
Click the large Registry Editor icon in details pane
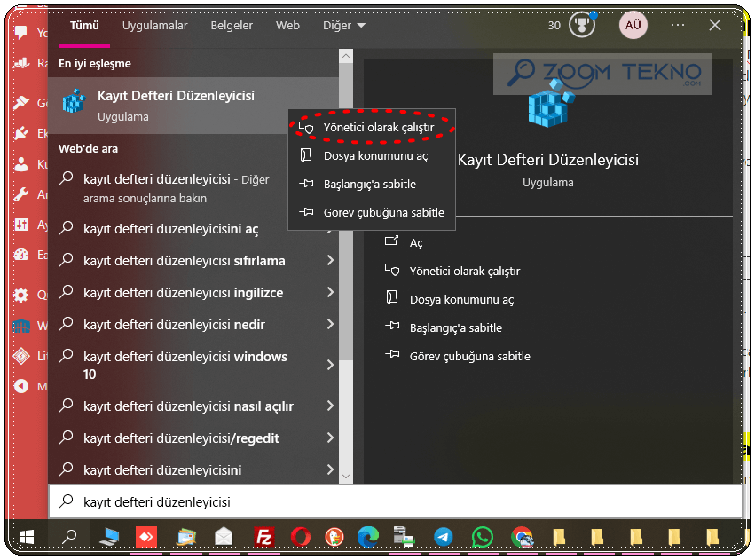pos(549,105)
